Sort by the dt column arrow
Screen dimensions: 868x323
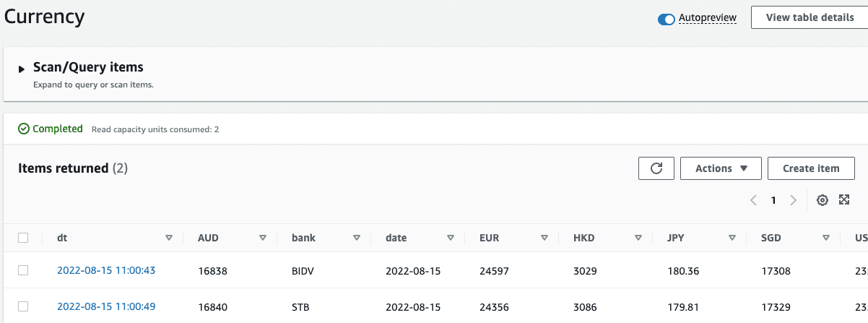[169, 238]
